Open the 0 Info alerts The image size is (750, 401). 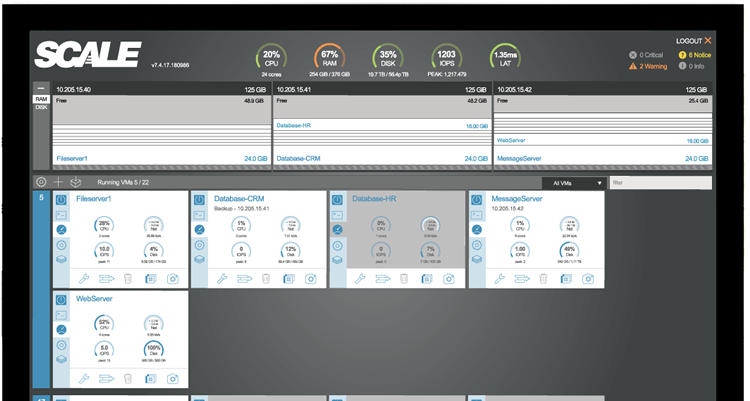click(692, 66)
